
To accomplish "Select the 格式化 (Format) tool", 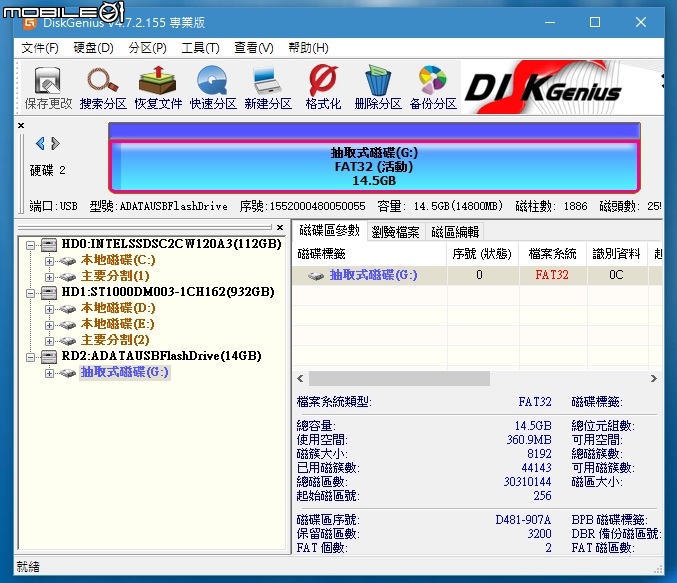I will pyautogui.click(x=323, y=88).
